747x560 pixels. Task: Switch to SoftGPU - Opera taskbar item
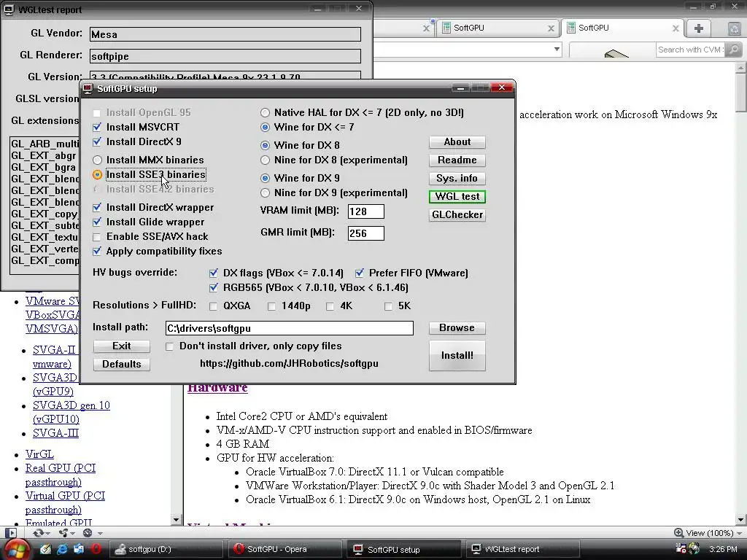coord(285,549)
